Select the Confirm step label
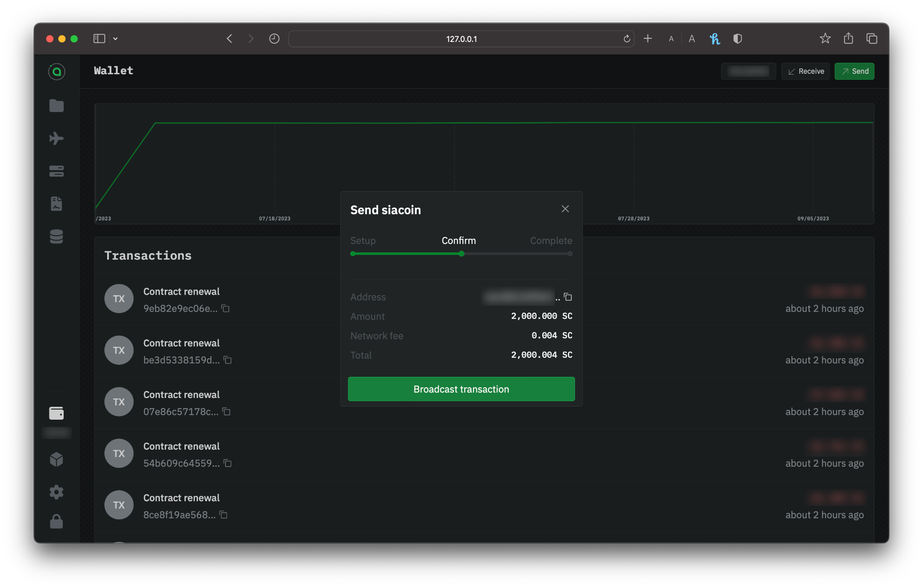The height and width of the screenshot is (588, 923). click(x=458, y=240)
